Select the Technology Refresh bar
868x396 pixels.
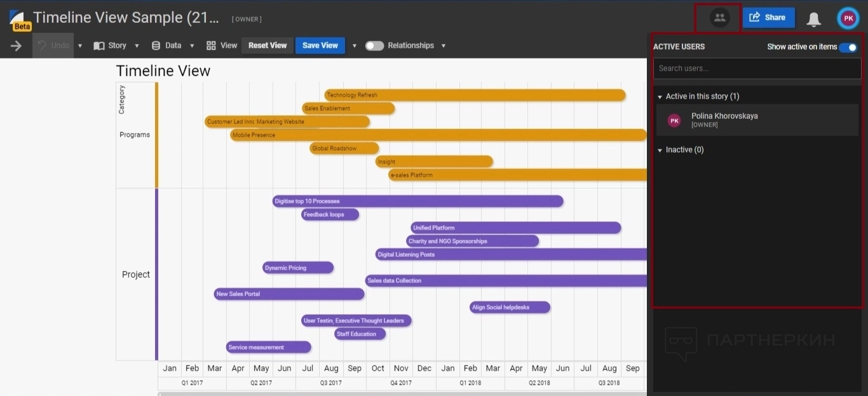pos(475,95)
